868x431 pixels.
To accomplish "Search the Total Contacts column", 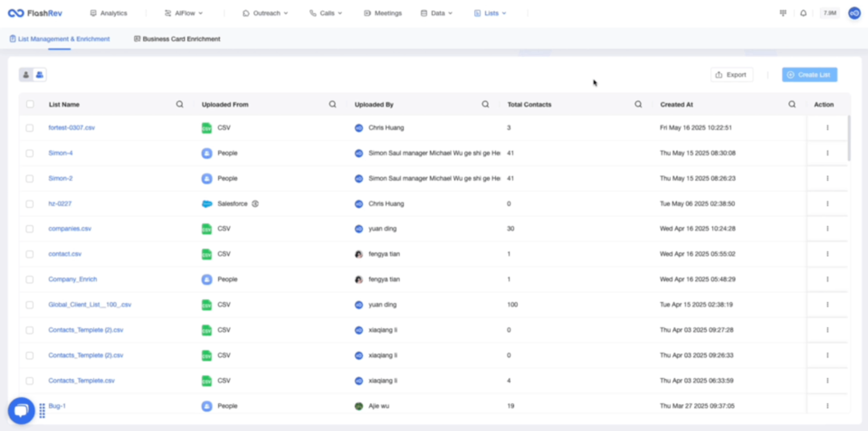I will point(638,104).
